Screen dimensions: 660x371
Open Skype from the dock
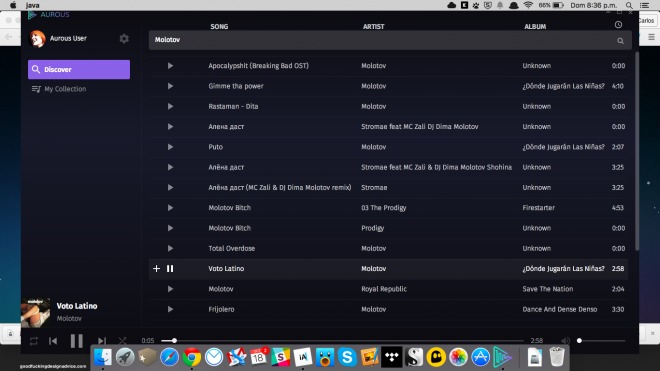347,358
